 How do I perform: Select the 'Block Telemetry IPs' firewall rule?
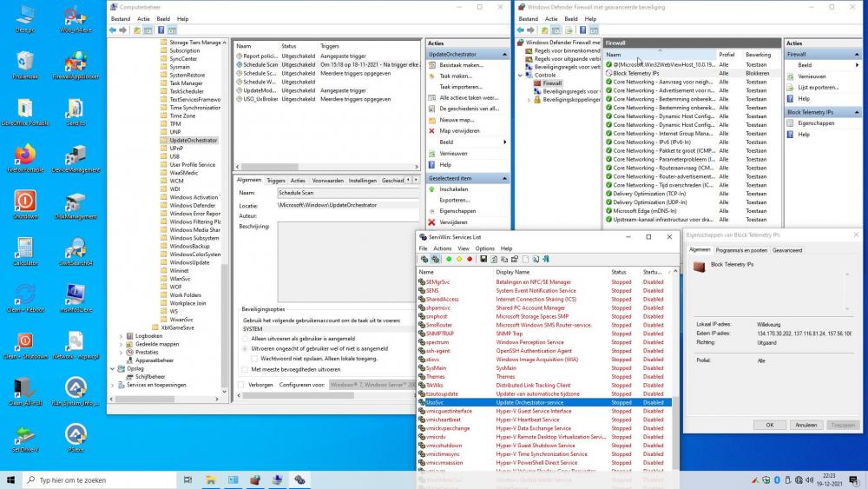635,74
